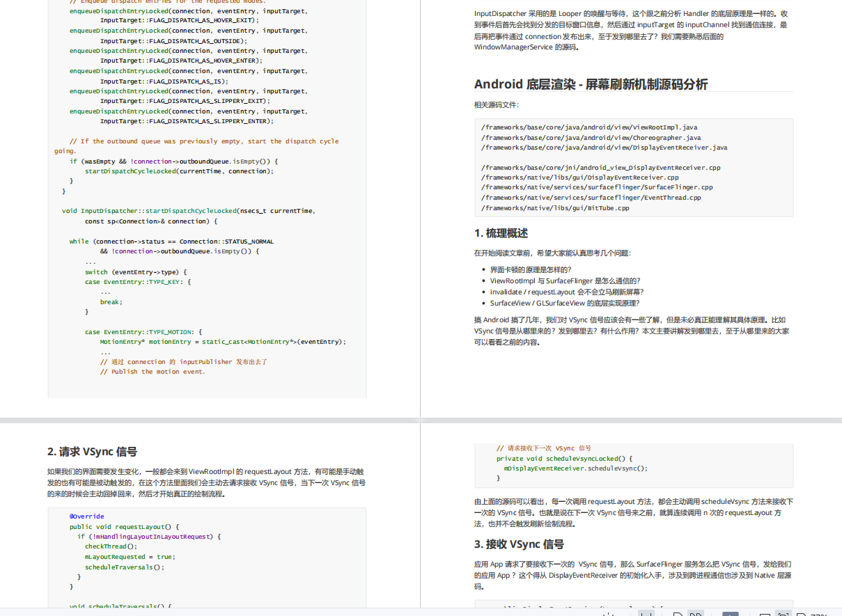This screenshot has width=842, height=616.
Task: Click the code line "void scheduleTraversals() {"
Action: [x=120, y=607]
